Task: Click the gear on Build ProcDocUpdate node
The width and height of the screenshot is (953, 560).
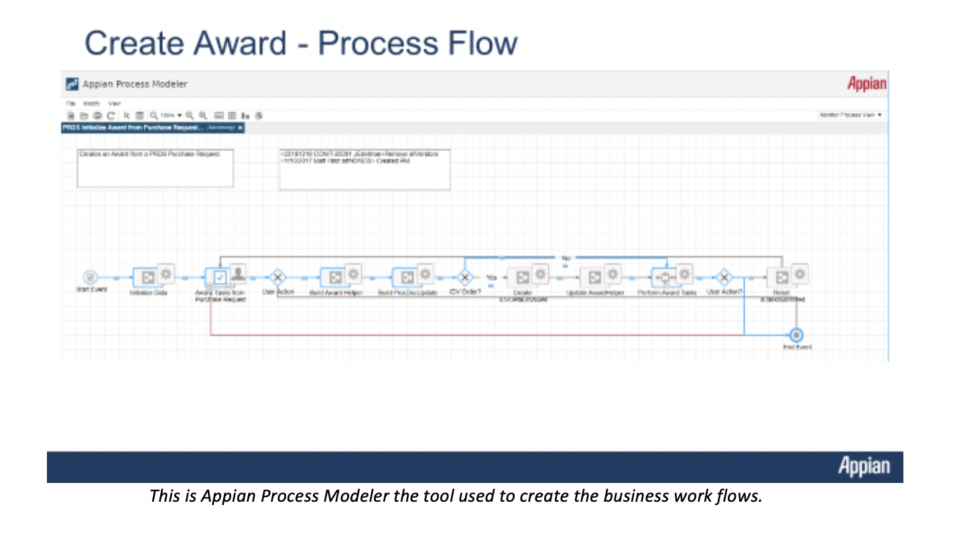Action: (425, 273)
